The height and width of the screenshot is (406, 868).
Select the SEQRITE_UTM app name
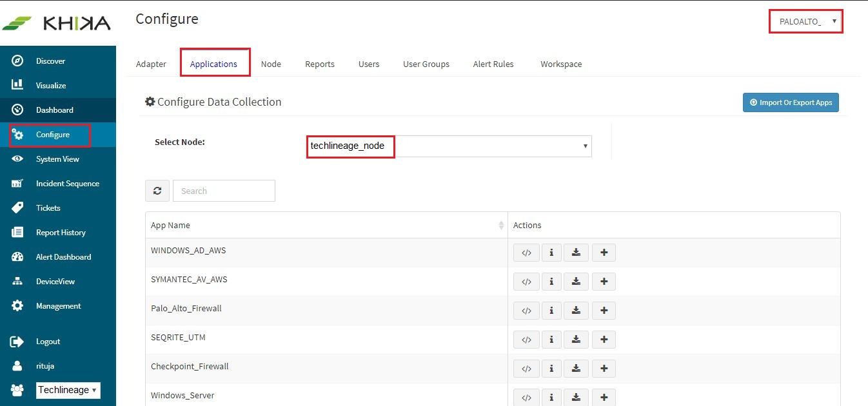(x=178, y=338)
